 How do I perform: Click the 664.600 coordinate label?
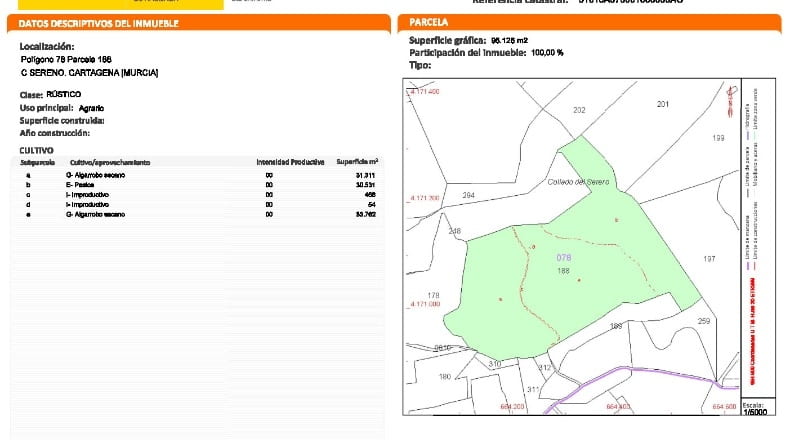pos(725,407)
